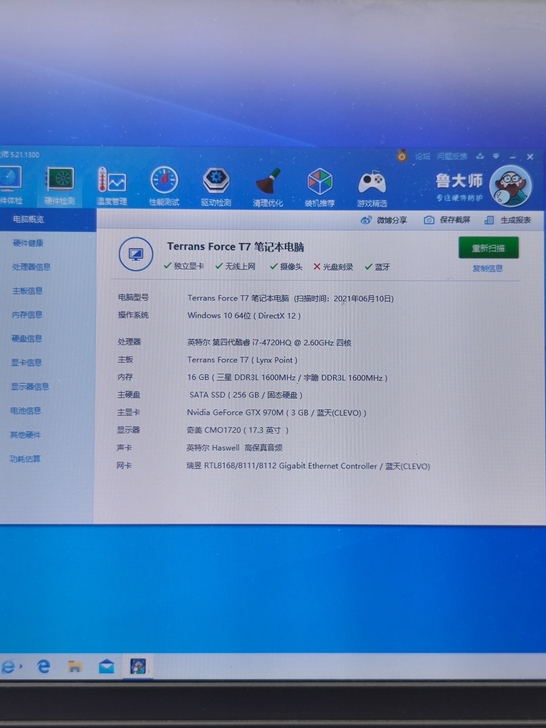The height and width of the screenshot is (728, 546).
Task: Open the 温度管理 temperature management section
Action: tap(112, 186)
